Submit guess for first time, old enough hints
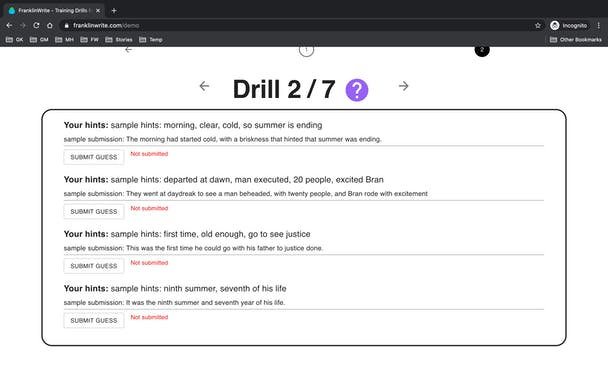This screenshot has width=608, height=380. click(x=94, y=266)
